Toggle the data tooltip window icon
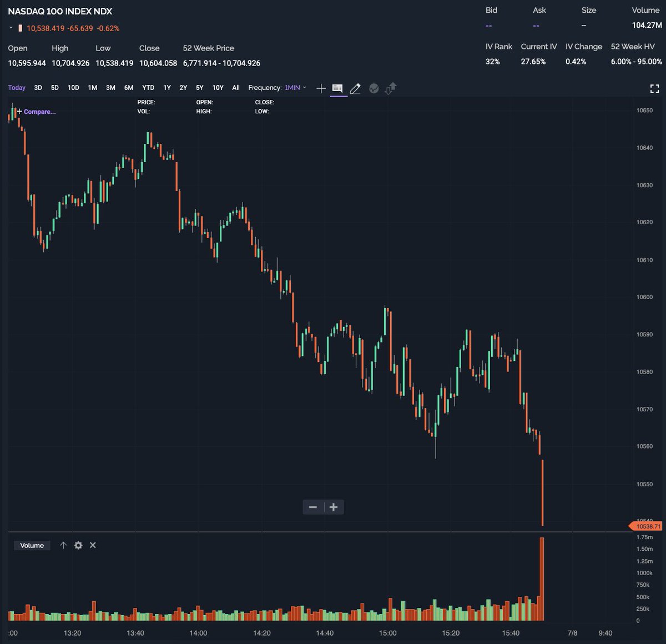 click(x=337, y=88)
